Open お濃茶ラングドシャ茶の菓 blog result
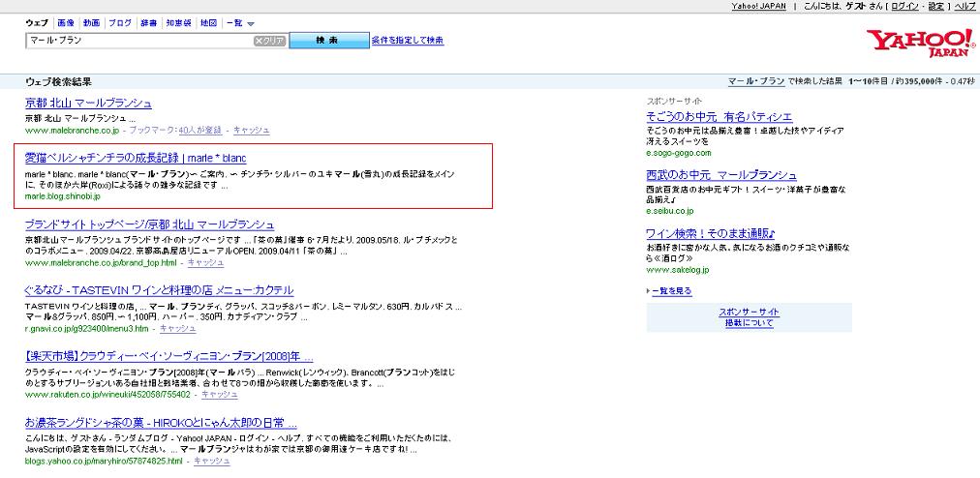980x478 pixels. point(161,423)
